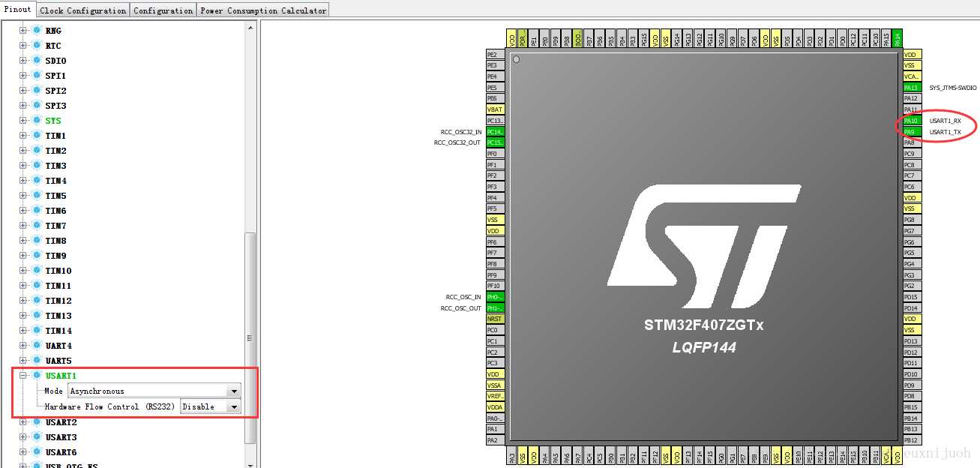Open the USART1 Mode dropdown
Image resolution: width=980 pixels, height=468 pixels.
pyautogui.click(x=235, y=391)
